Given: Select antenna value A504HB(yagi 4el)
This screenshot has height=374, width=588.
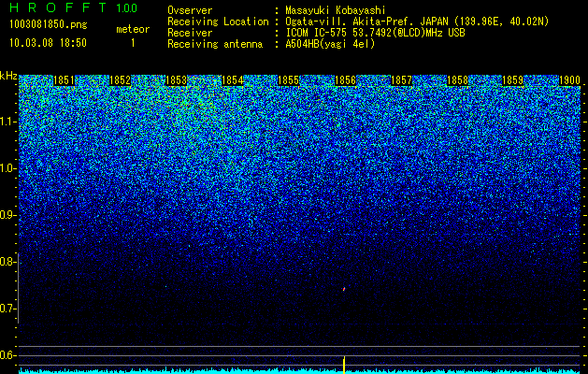Looking at the screenshot, I should point(330,44).
